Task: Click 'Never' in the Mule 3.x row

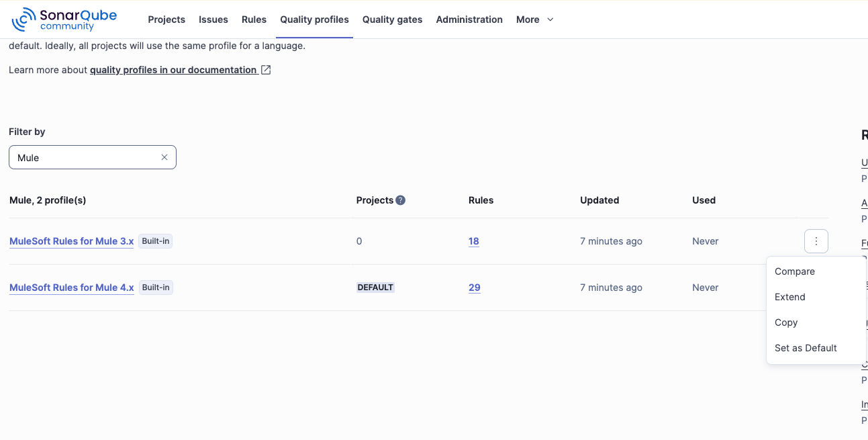Action: pos(706,241)
